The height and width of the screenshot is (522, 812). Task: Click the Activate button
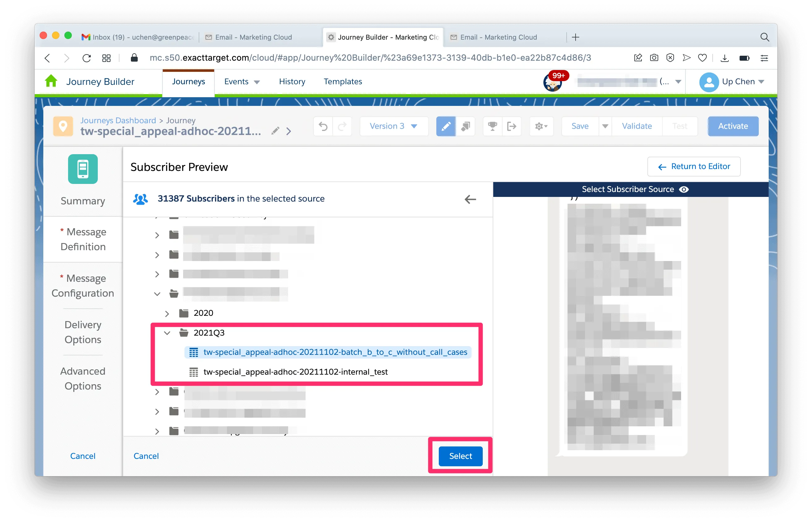pyautogui.click(x=733, y=126)
